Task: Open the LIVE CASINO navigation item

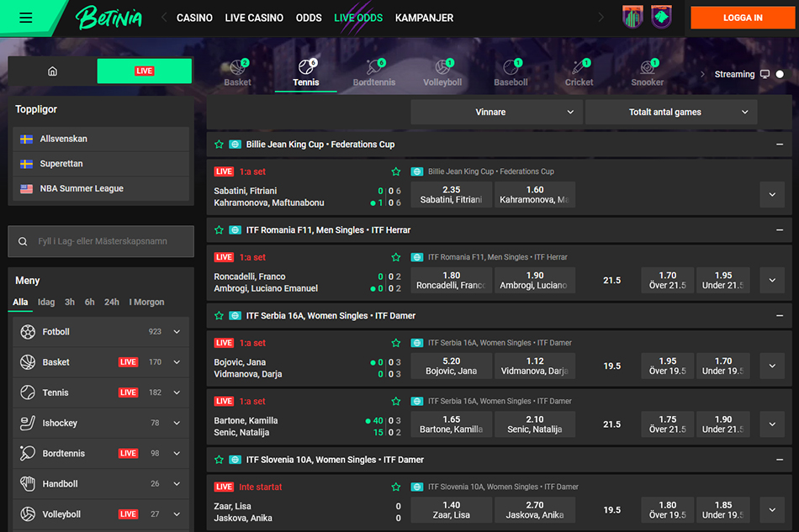Action: [254, 18]
